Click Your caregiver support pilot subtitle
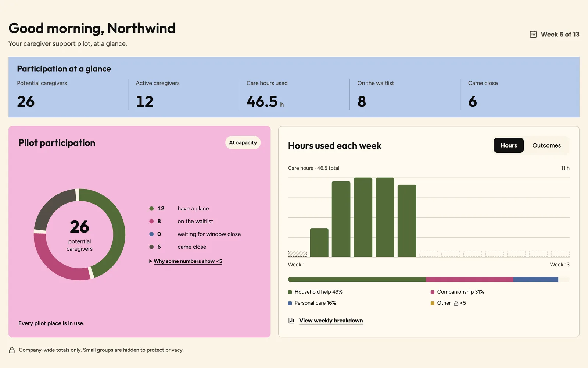Viewport: 588px width, 368px height. point(68,44)
